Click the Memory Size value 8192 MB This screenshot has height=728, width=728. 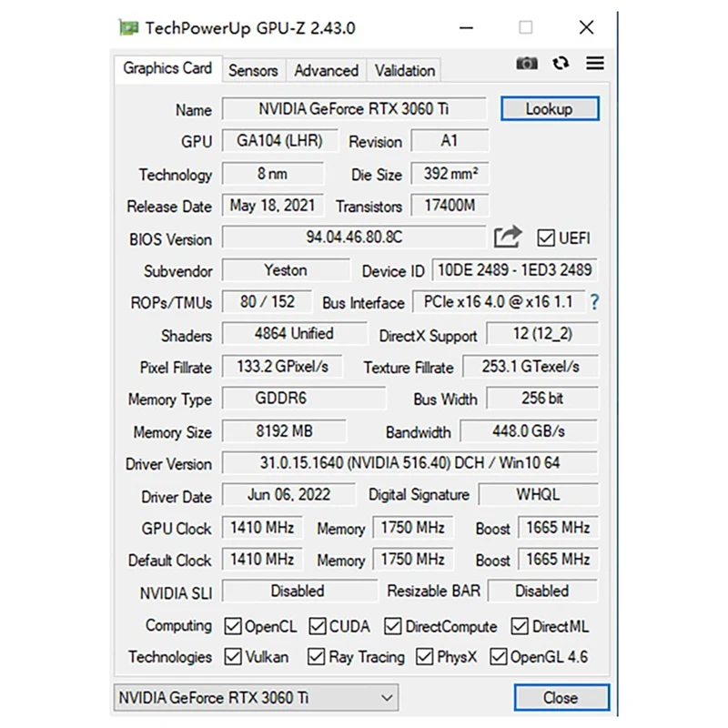point(284,430)
